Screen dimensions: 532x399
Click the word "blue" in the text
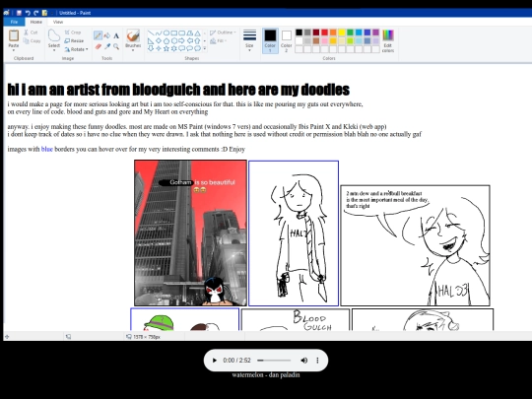point(47,149)
